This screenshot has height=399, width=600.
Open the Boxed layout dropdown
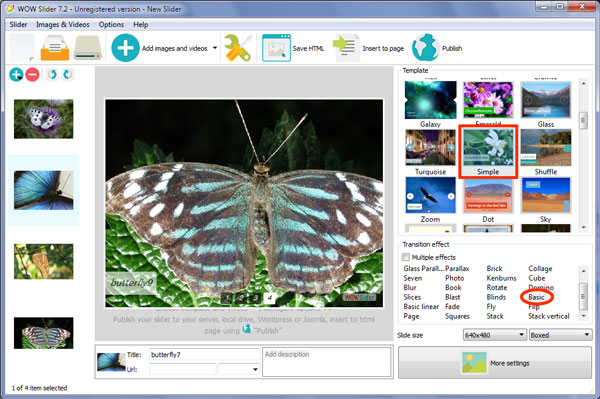[560, 335]
